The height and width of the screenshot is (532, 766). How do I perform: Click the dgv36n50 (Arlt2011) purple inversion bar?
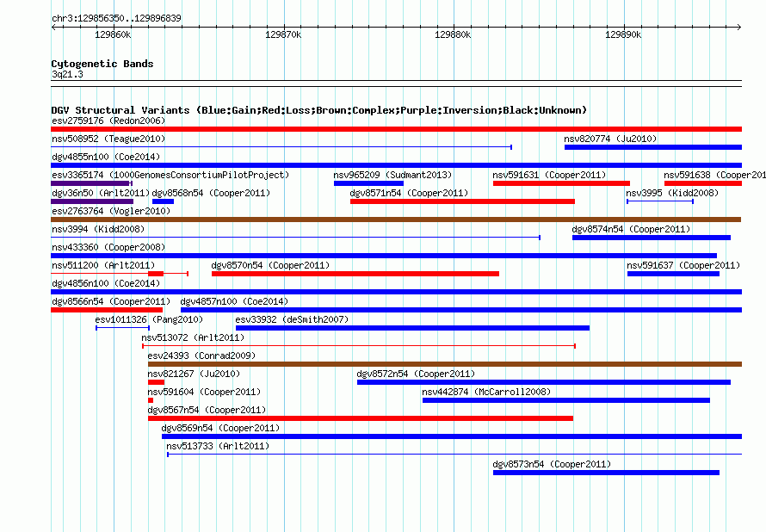pyautogui.click(x=92, y=201)
